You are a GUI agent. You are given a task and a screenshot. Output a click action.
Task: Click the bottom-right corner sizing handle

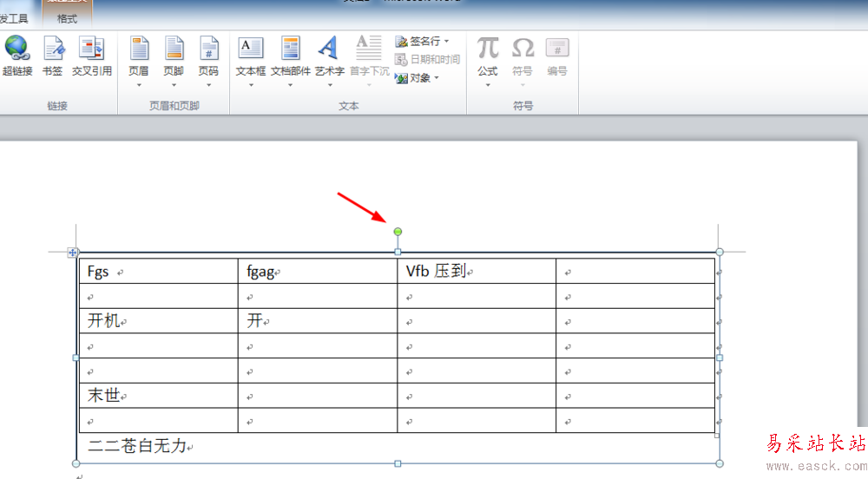(720, 463)
